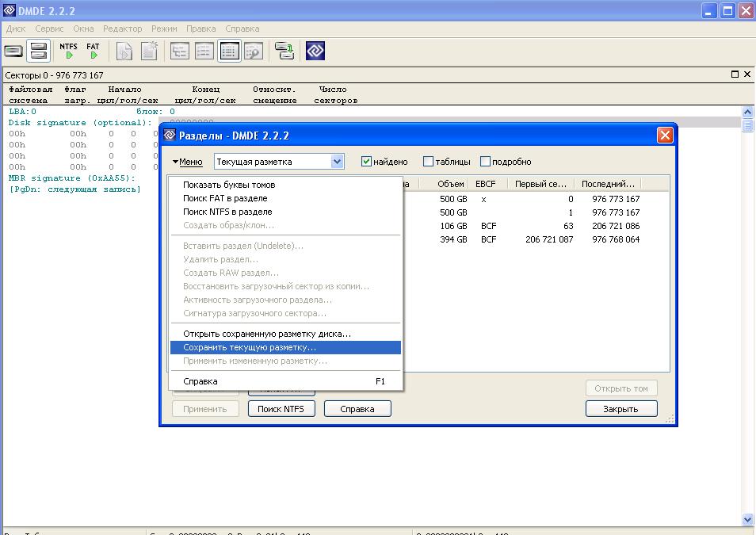Open the 'Текущая разметка' combo box

[x=338, y=162]
